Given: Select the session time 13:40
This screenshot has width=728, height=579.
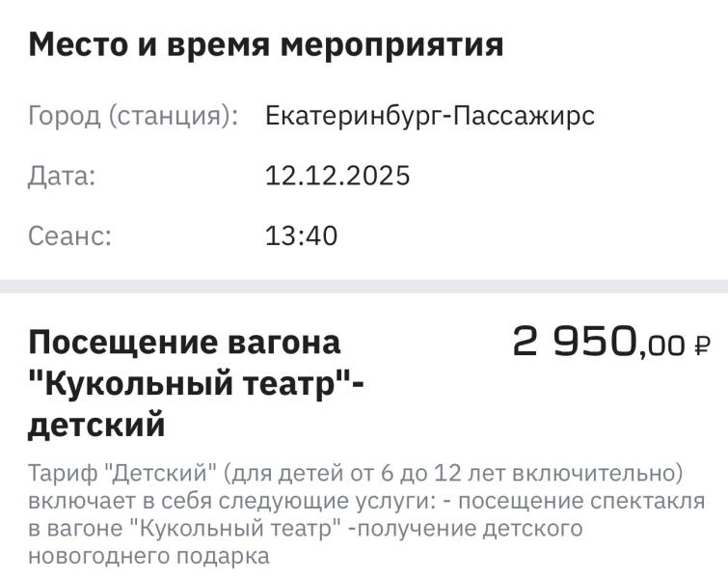Looking at the screenshot, I should 301,236.
